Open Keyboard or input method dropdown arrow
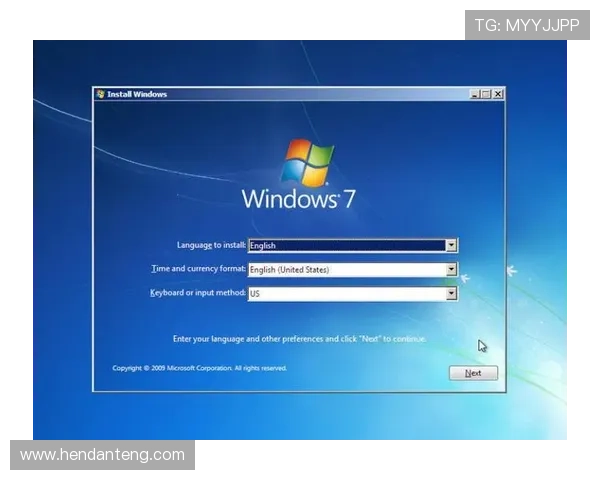The width and height of the screenshot is (600, 480). point(452,294)
